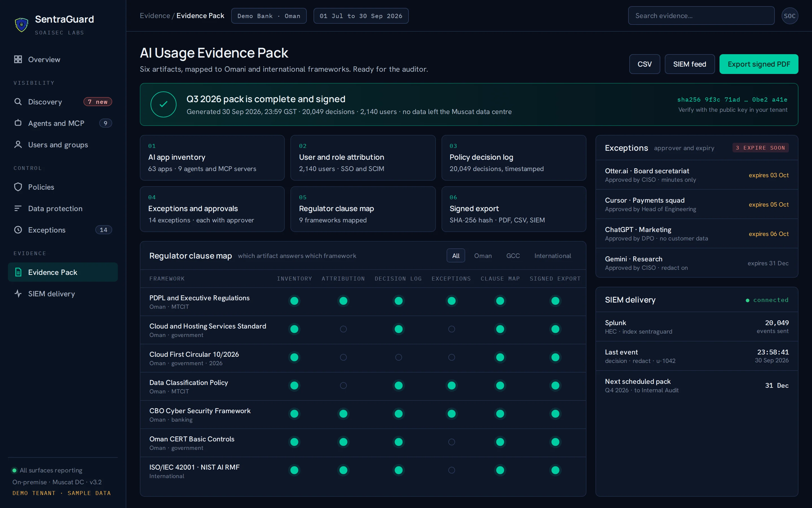Open the Demo Bank · Oman tenant selector
812x508 pixels.
pyautogui.click(x=269, y=16)
